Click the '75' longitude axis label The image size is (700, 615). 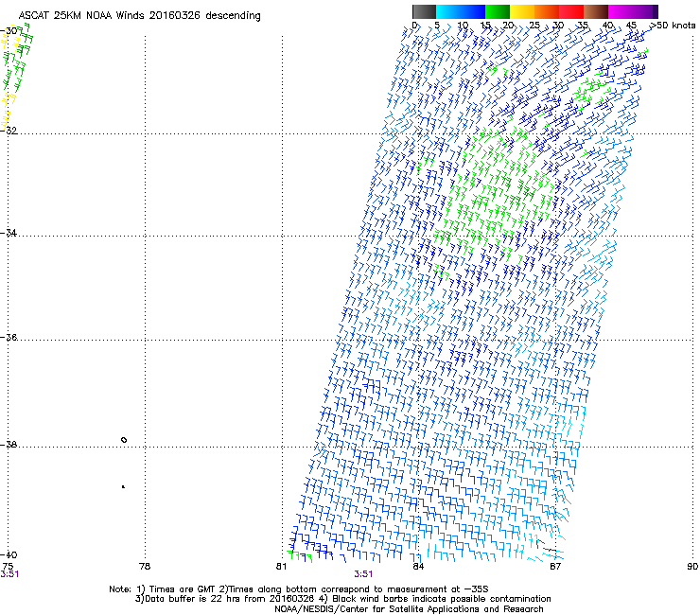click(8, 566)
